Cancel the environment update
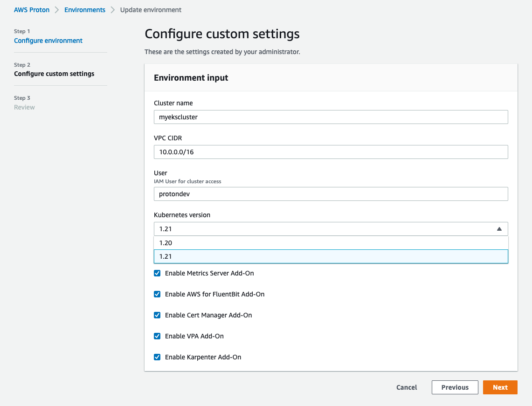This screenshot has height=406, width=532. point(407,387)
